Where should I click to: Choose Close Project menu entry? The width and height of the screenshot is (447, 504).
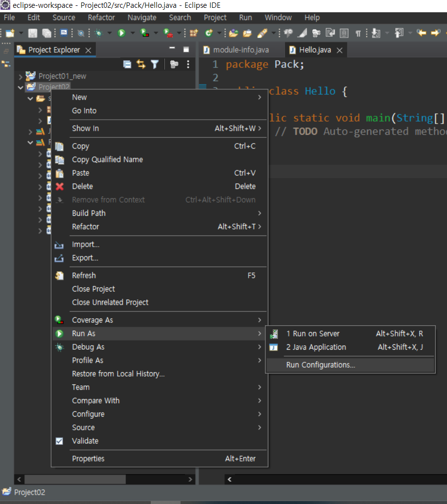[x=160, y=289]
